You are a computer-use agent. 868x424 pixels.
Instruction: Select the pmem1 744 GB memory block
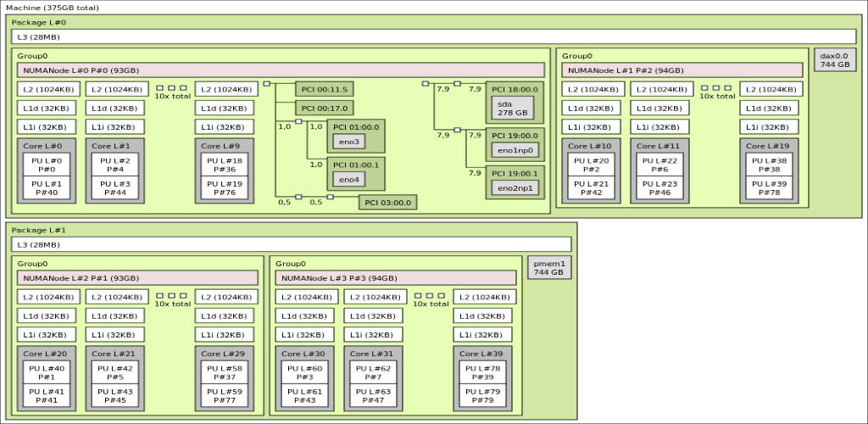(x=549, y=268)
